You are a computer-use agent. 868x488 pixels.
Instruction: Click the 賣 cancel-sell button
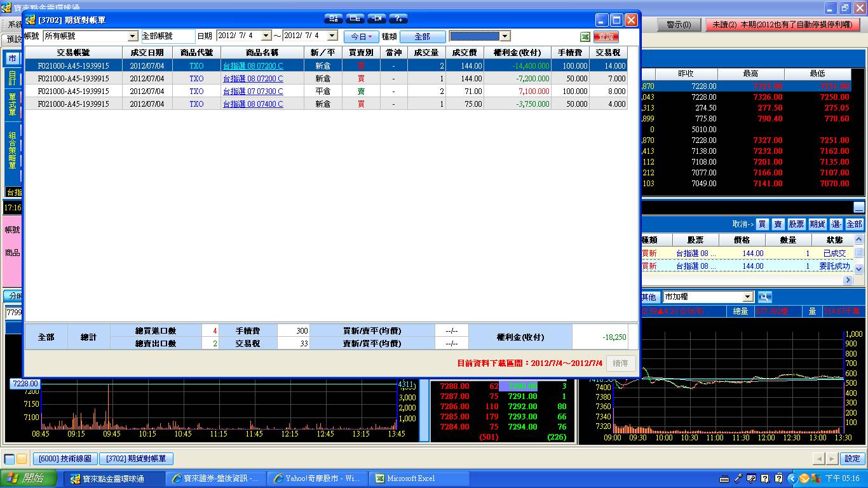pos(778,224)
